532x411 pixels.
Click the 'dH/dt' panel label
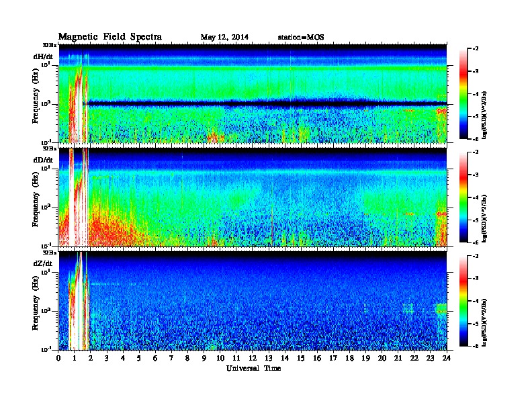[x=43, y=56]
